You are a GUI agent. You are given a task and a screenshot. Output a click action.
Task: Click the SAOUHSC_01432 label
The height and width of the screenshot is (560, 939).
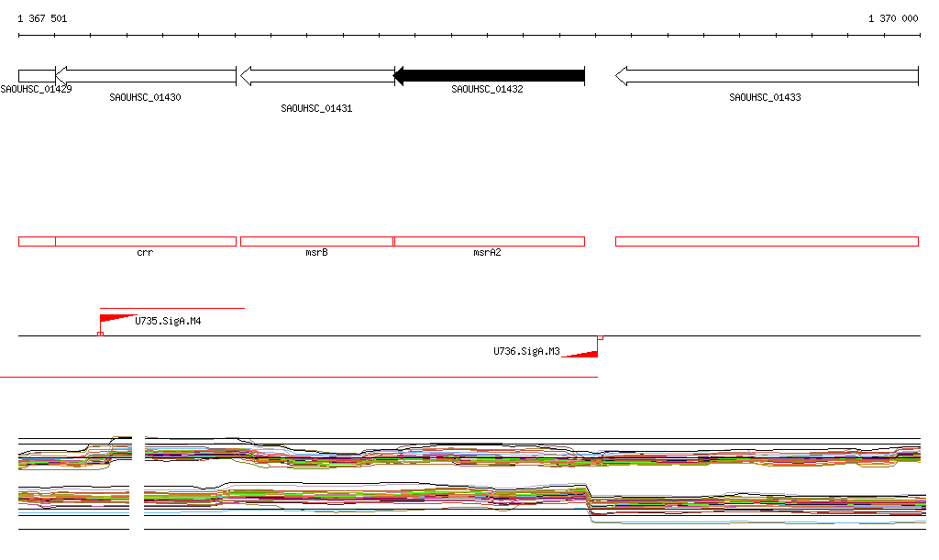coord(487,89)
